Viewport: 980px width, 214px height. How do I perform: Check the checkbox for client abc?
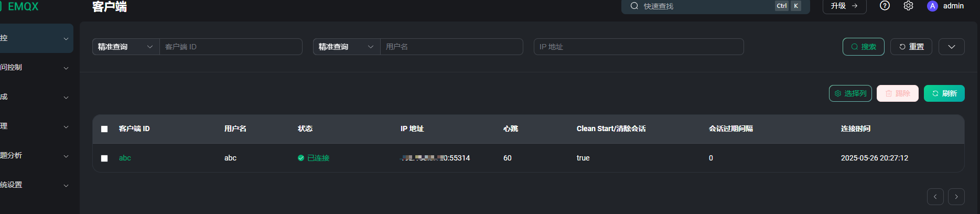point(104,158)
